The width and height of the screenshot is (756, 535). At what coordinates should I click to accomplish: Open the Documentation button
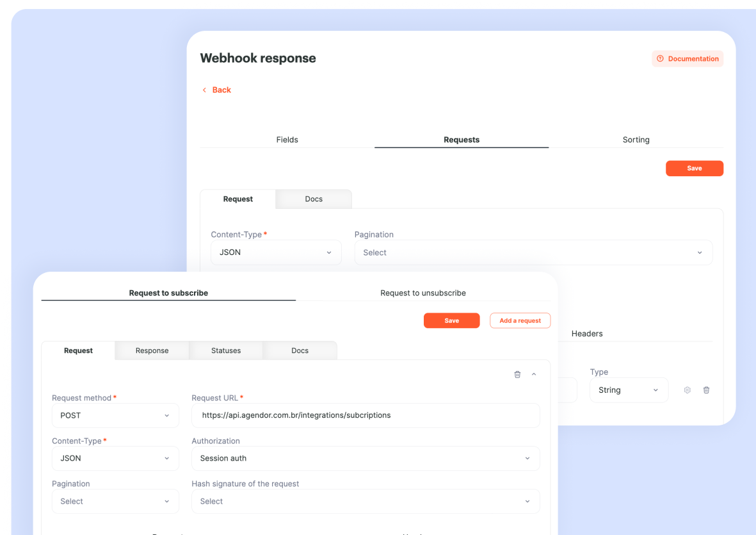(688, 58)
